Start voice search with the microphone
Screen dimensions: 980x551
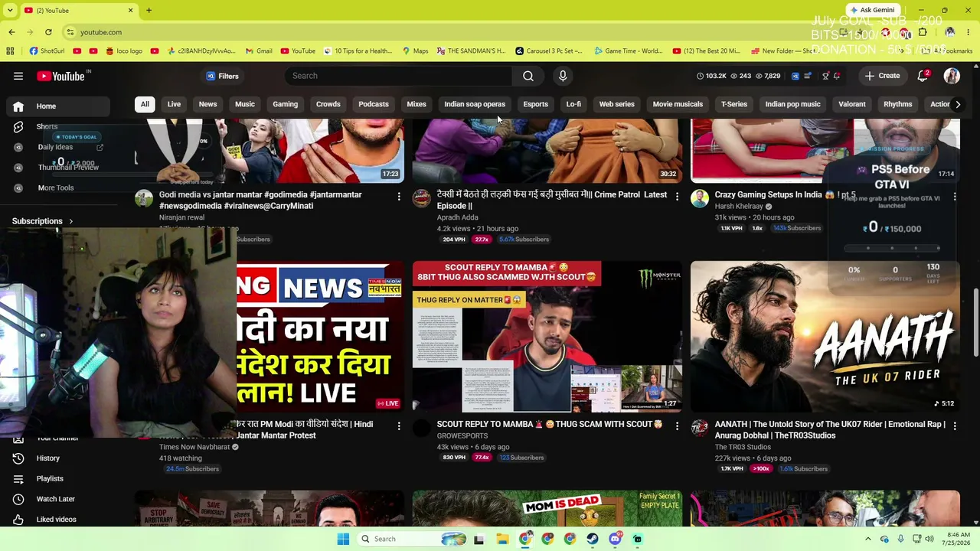pyautogui.click(x=563, y=76)
